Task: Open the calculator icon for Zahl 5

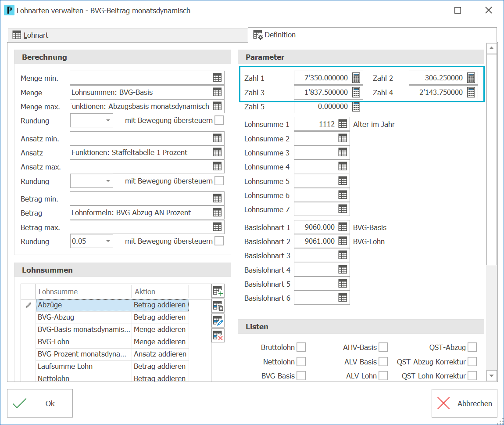Action: 356,107
